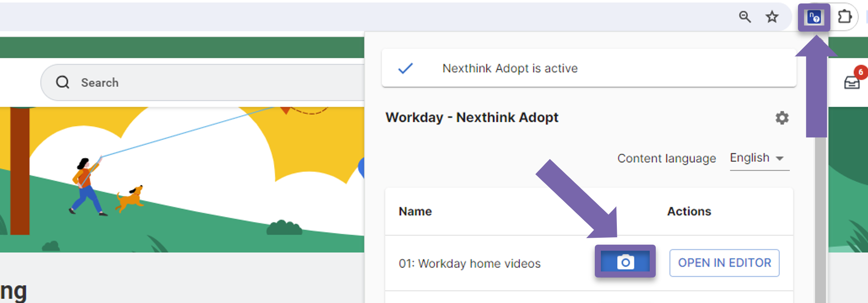Image resolution: width=868 pixels, height=303 pixels.
Task: Click the active status checkmark
Action: 405,68
